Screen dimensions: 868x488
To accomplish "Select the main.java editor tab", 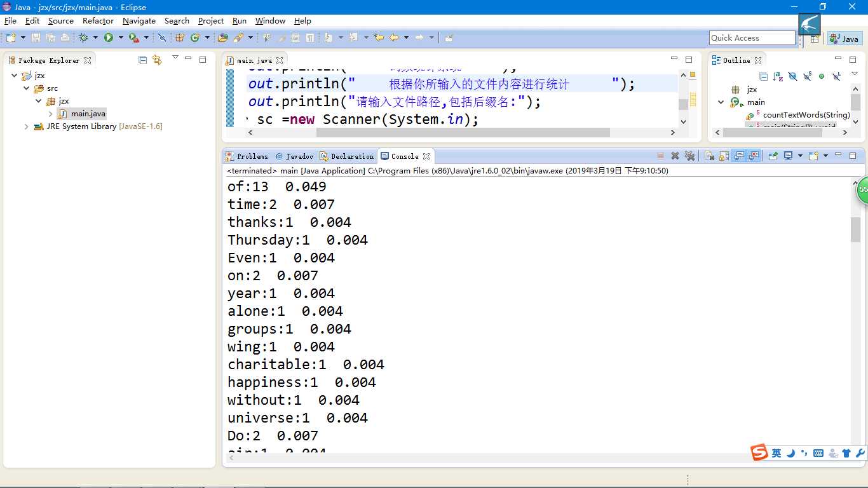I will pyautogui.click(x=254, y=60).
